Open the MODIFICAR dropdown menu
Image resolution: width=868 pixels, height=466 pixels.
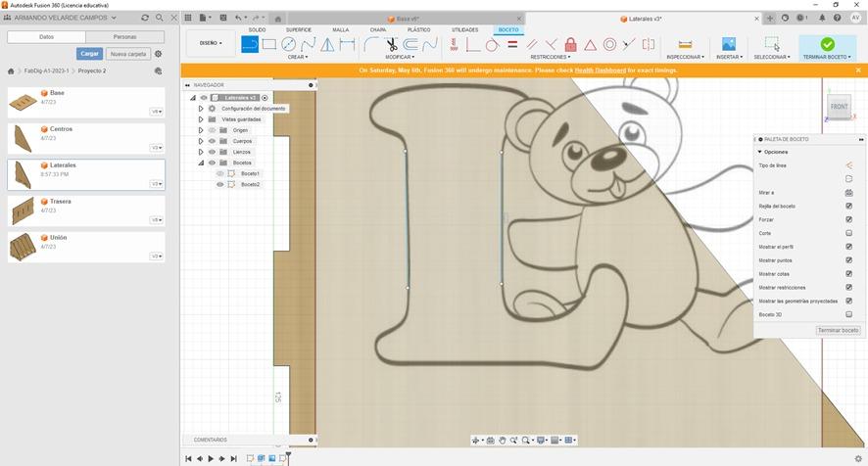400,57
